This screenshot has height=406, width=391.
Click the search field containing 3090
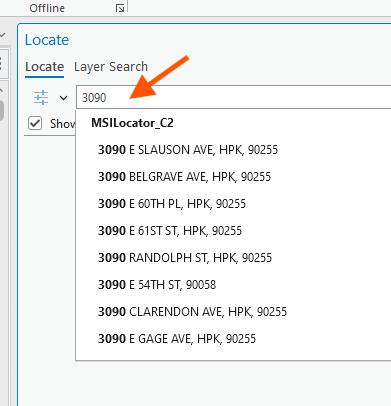(233, 97)
